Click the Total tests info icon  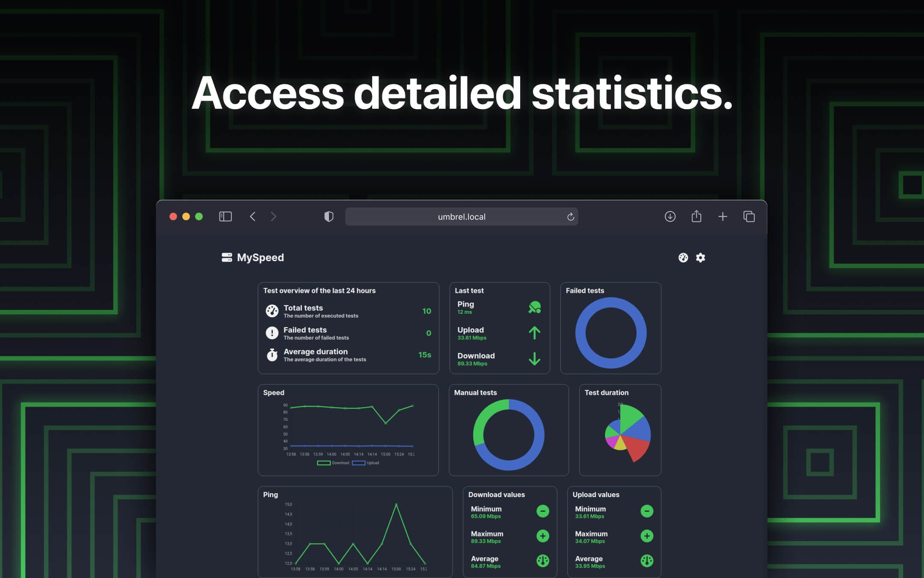[271, 311]
